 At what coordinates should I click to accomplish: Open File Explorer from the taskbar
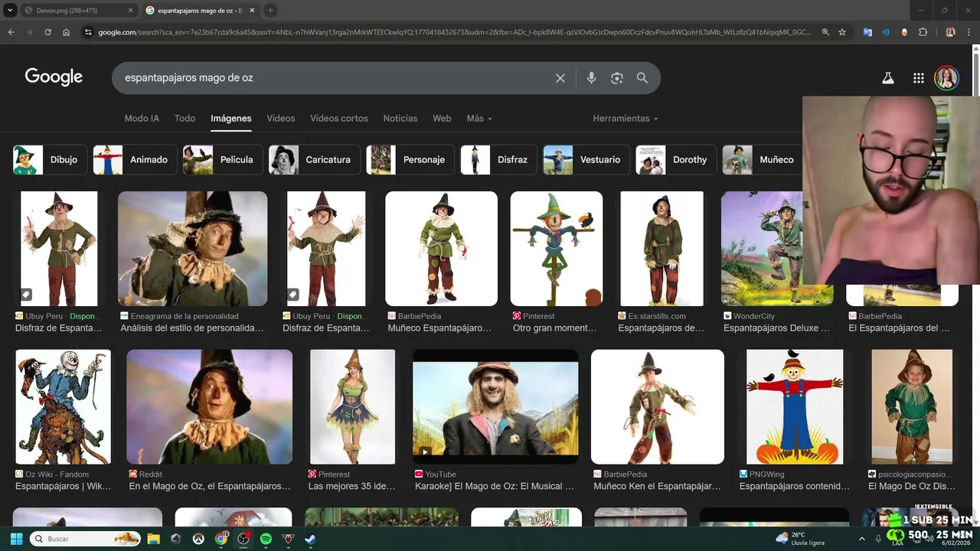153,539
